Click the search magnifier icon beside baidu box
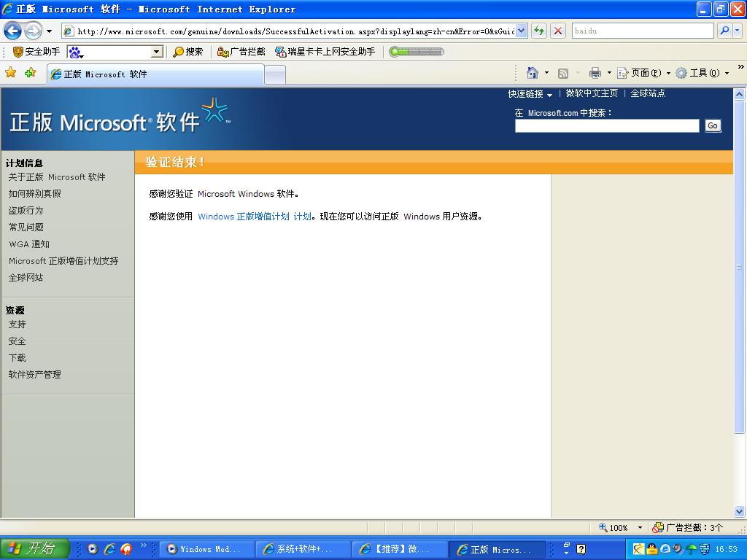The image size is (747, 560). [724, 31]
